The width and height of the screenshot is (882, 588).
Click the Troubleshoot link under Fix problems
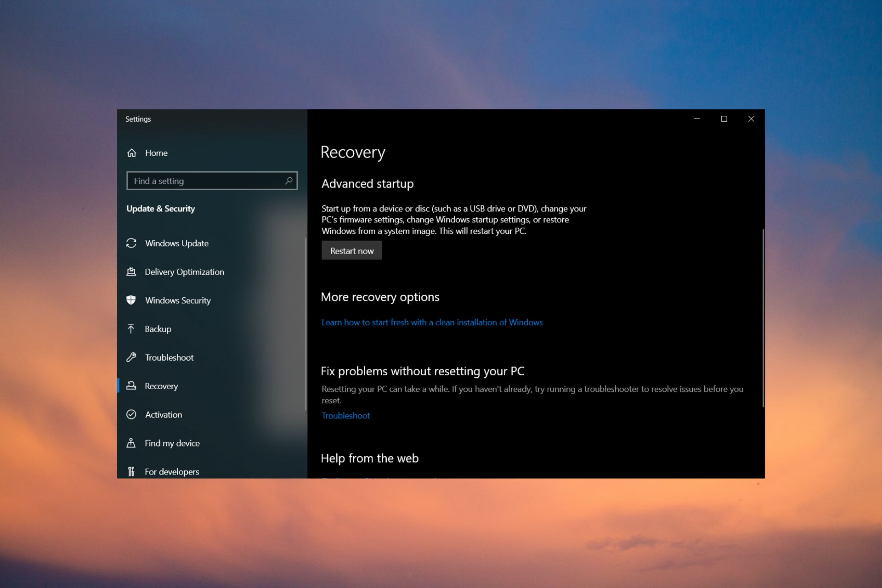[345, 415]
